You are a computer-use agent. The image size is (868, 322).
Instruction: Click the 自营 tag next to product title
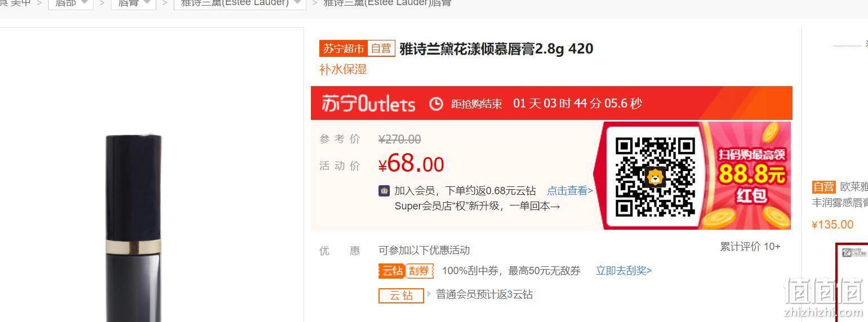tap(381, 48)
